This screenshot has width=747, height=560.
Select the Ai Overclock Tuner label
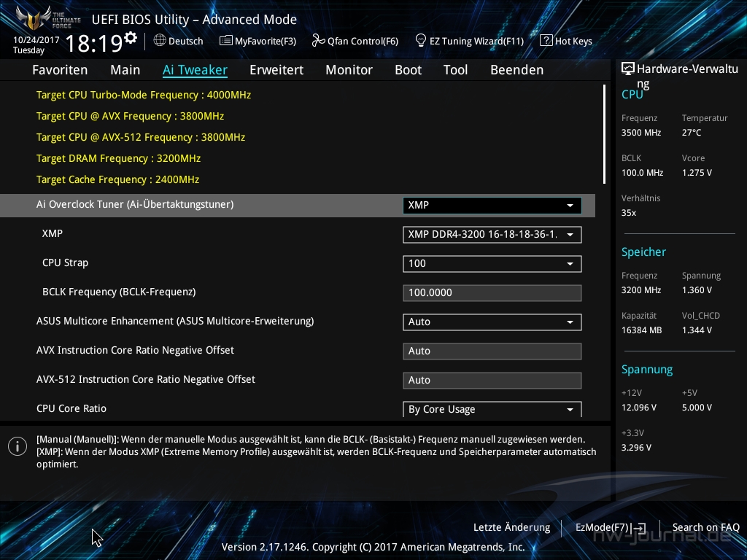(135, 204)
